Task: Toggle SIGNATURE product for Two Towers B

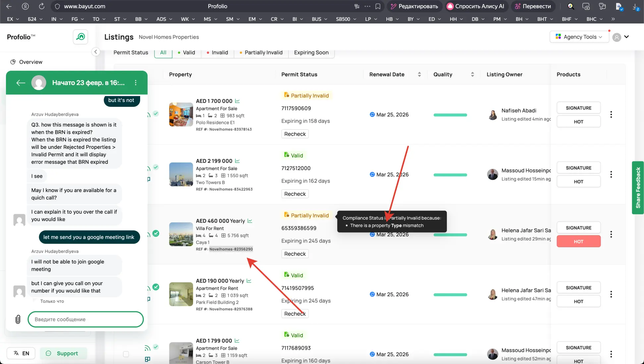Action: point(578,168)
